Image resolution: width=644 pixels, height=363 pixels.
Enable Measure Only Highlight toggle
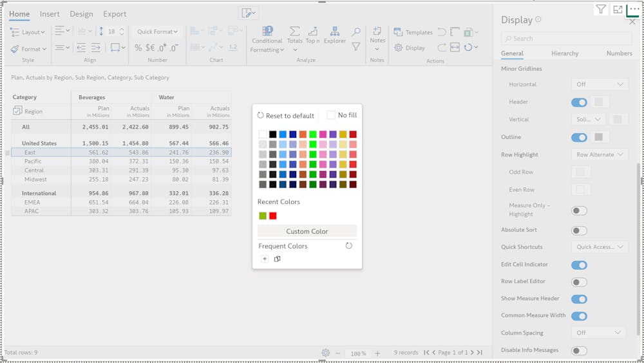tap(579, 210)
